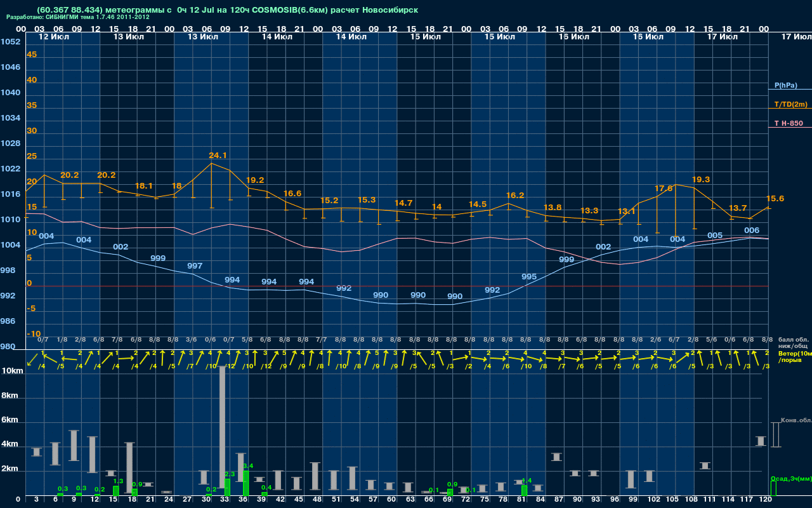This screenshot has height=508, width=812.
Task: Click forecast hour 120 on the bottom axis
Action: (766, 500)
